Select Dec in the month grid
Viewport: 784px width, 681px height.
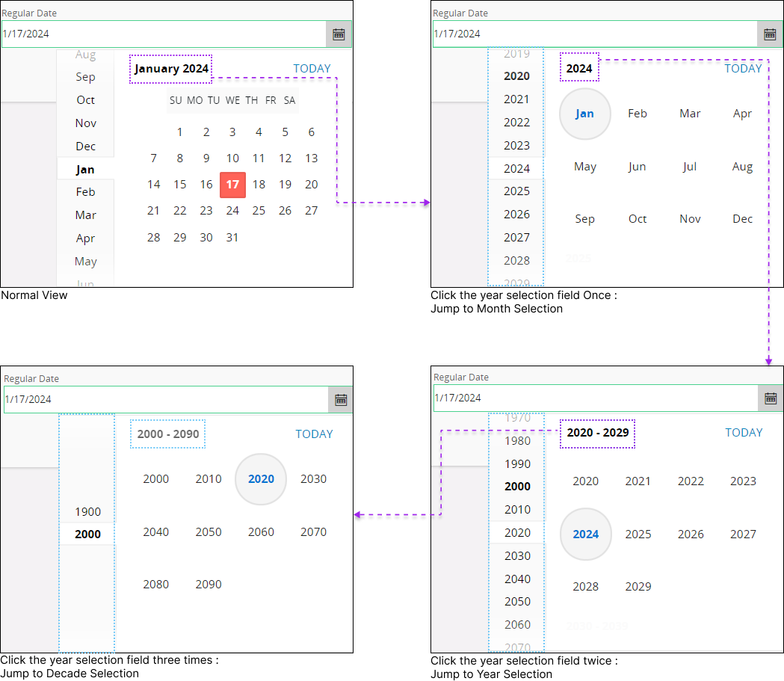pyautogui.click(x=743, y=218)
